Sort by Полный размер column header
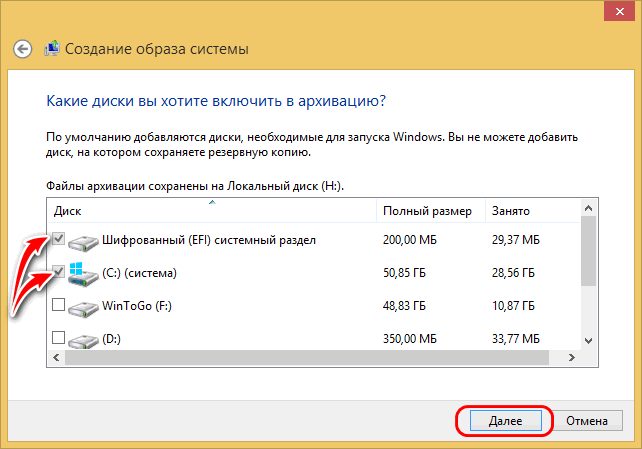642x449 pixels. pos(431,211)
